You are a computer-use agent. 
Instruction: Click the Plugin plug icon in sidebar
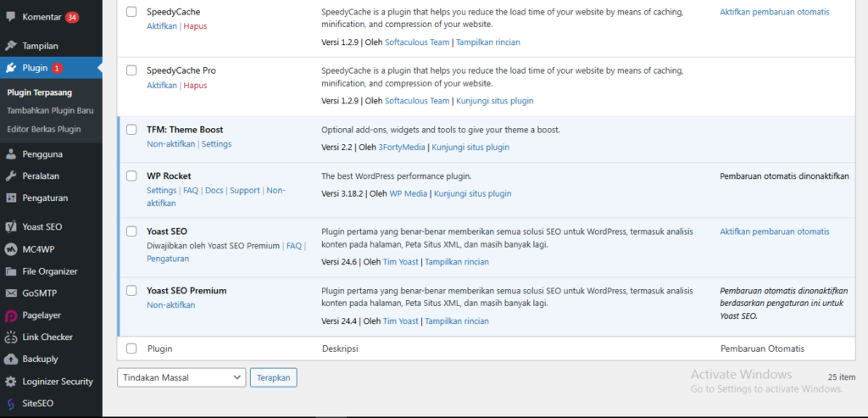[x=10, y=68]
